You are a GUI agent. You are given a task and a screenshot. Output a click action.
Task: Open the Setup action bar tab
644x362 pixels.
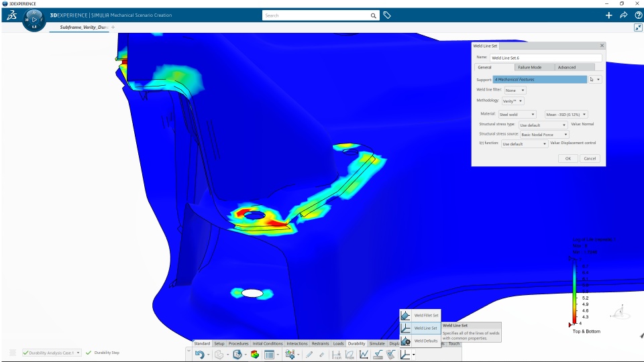point(219,343)
